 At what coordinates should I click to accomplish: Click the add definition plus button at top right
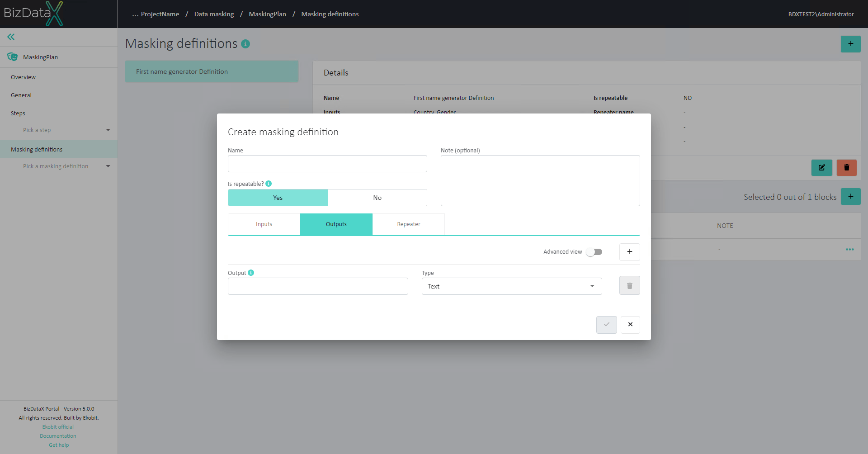point(850,44)
